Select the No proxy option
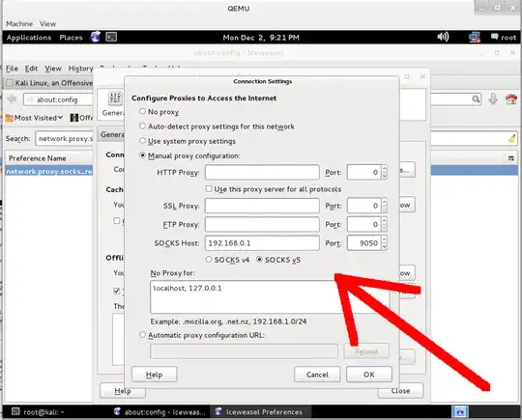 142,111
